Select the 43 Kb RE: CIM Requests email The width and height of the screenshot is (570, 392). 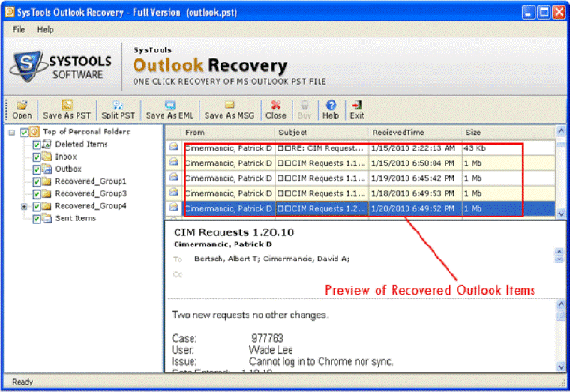[x=318, y=147]
